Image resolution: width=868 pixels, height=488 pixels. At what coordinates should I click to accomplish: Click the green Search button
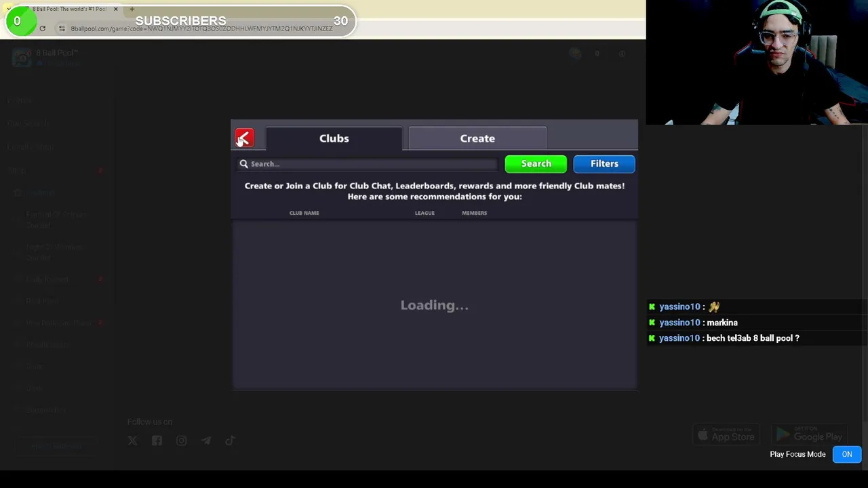pos(536,164)
